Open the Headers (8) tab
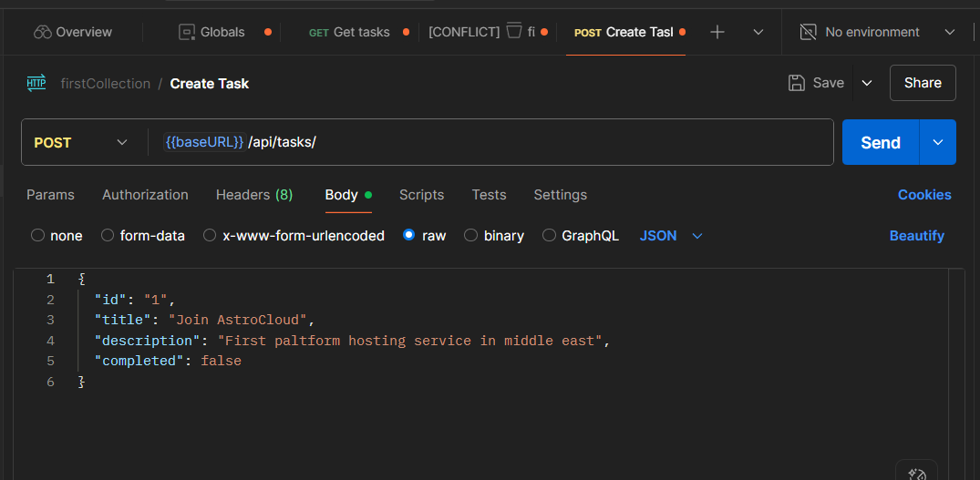 click(254, 195)
